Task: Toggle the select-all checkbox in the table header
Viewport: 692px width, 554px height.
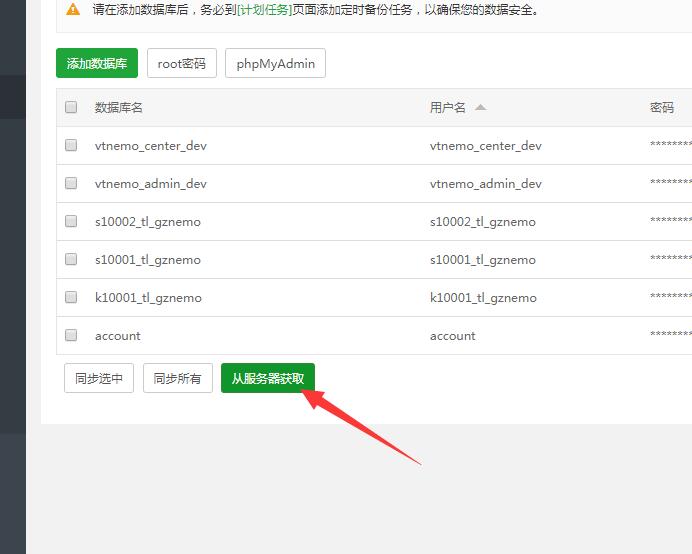Action: (71, 107)
